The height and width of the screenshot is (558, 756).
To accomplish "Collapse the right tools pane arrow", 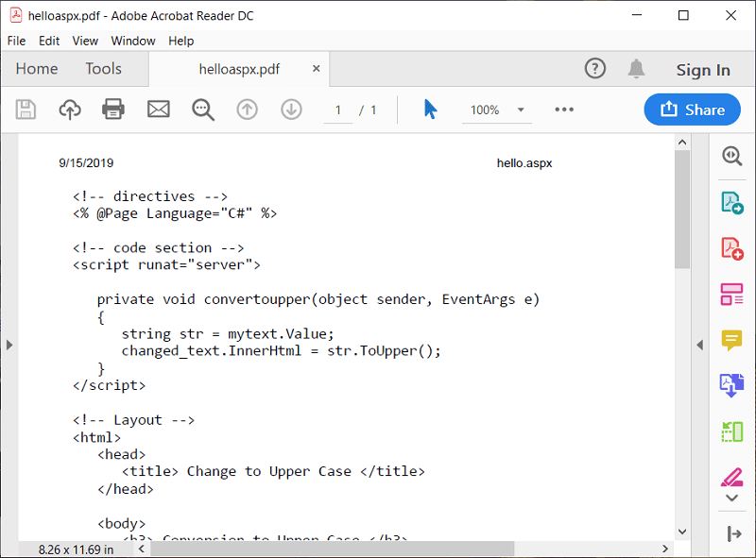I will click(x=700, y=345).
